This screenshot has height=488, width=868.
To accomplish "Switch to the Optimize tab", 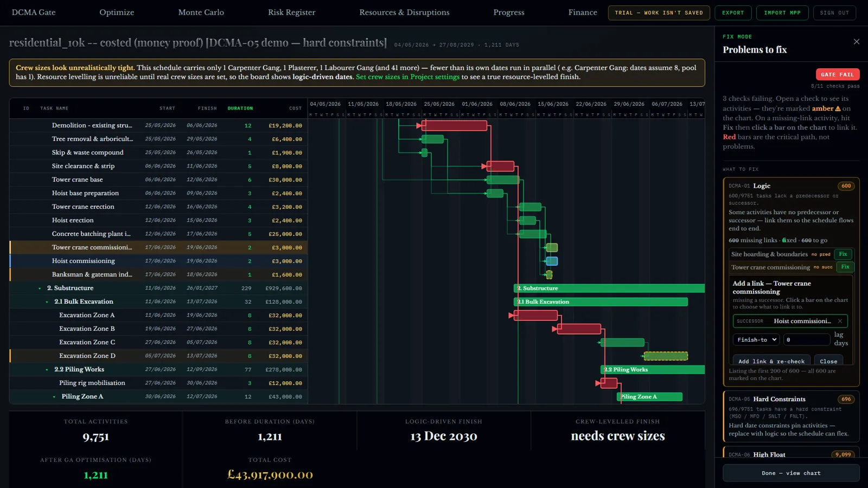I will (117, 12).
